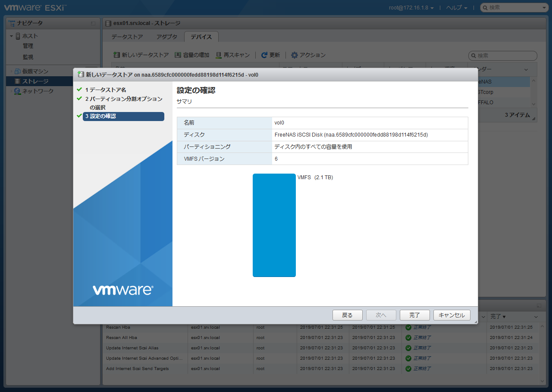Click success status icon for Rescan Hba
Viewport: 552px width, 392px height.
point(408,327)
